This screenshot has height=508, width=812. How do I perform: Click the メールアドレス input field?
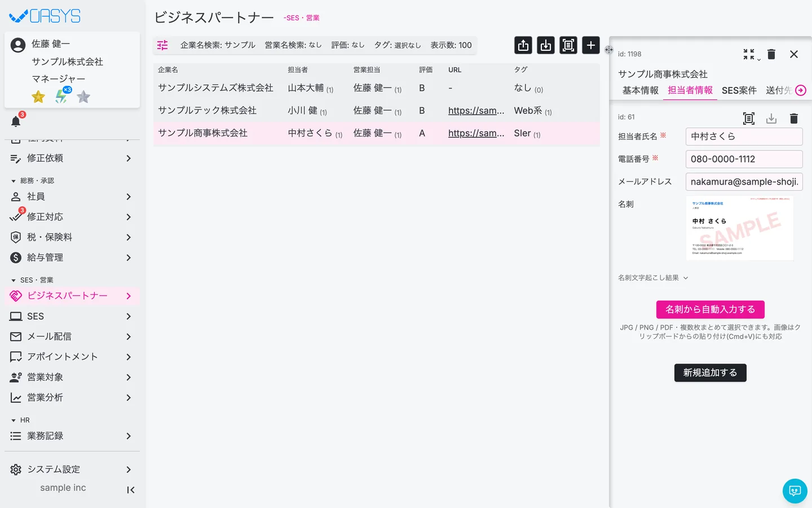(x=744, y=182)
